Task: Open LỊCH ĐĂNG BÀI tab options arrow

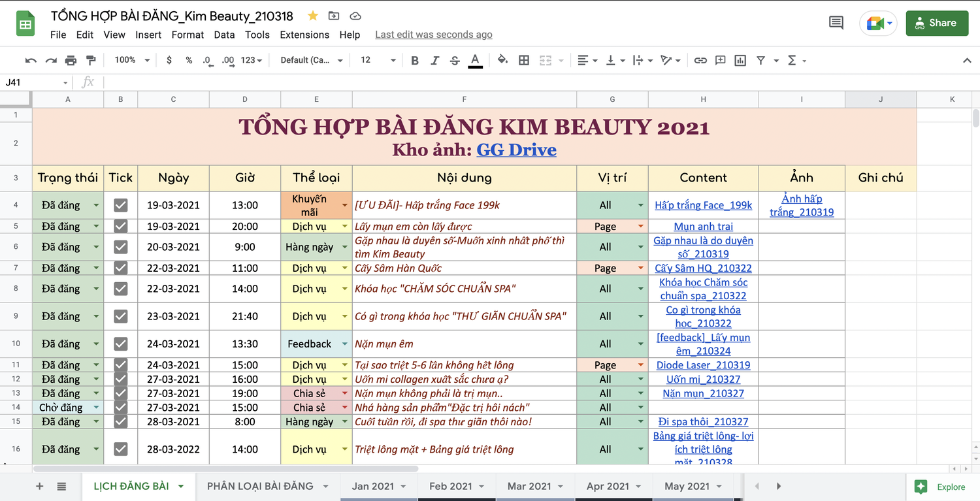Action: (x=181, y=486)
